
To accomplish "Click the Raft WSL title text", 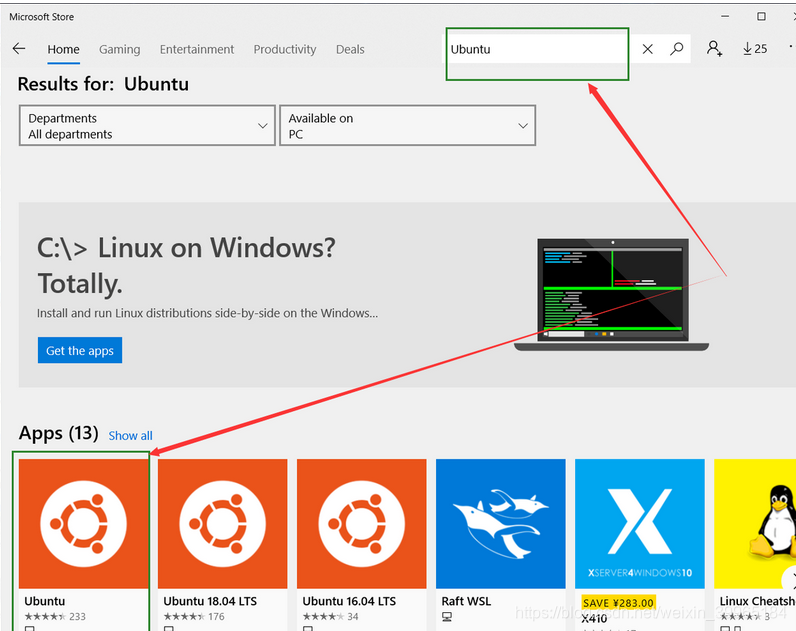I will coord(466,601).
